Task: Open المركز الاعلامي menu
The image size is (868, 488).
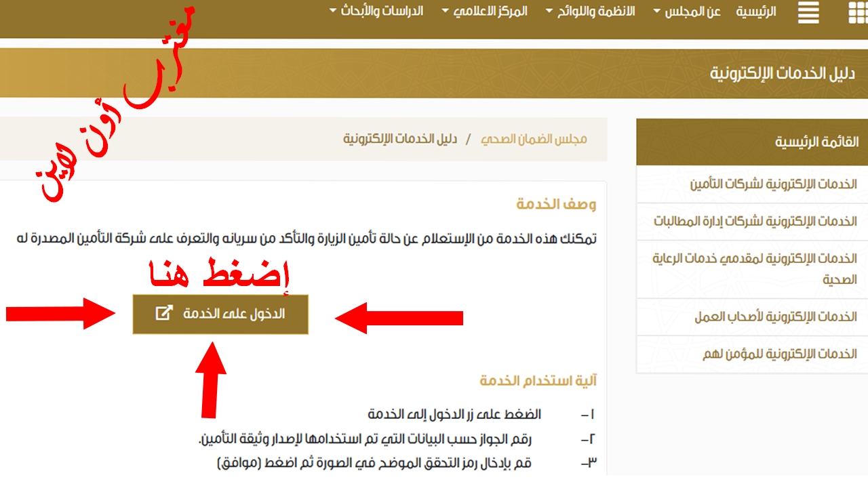Action: (492, 12)
